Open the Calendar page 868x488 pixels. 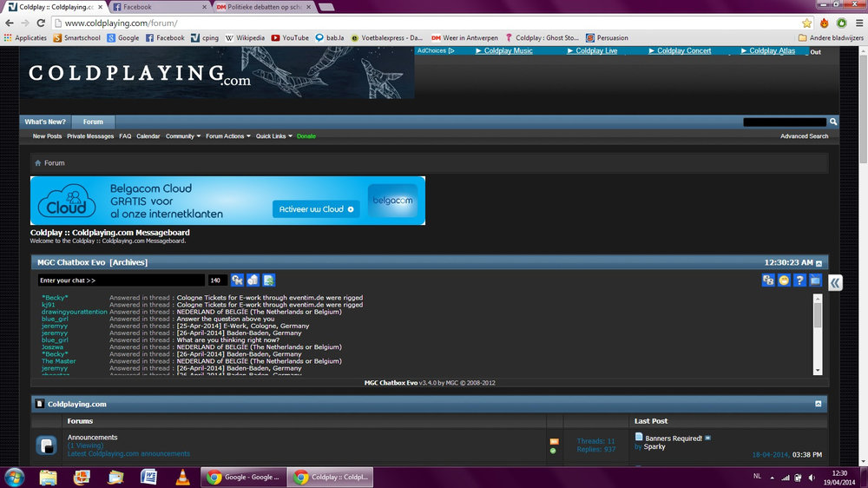tap(148, 136)
